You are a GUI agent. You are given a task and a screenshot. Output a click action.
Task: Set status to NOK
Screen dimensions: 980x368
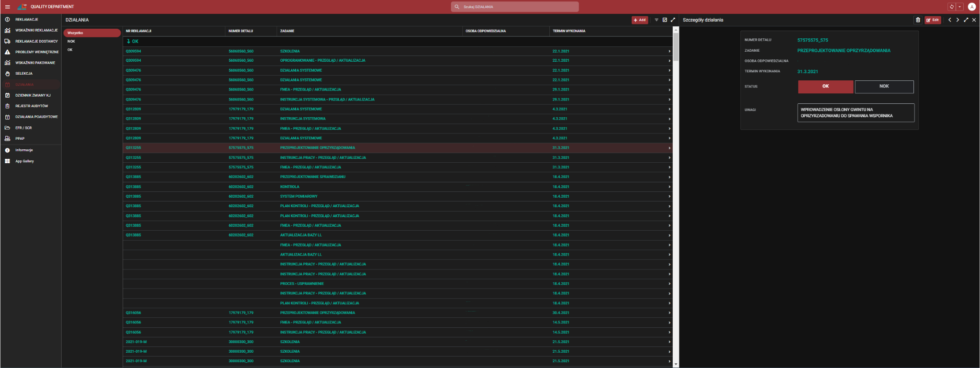click(884, 87)
